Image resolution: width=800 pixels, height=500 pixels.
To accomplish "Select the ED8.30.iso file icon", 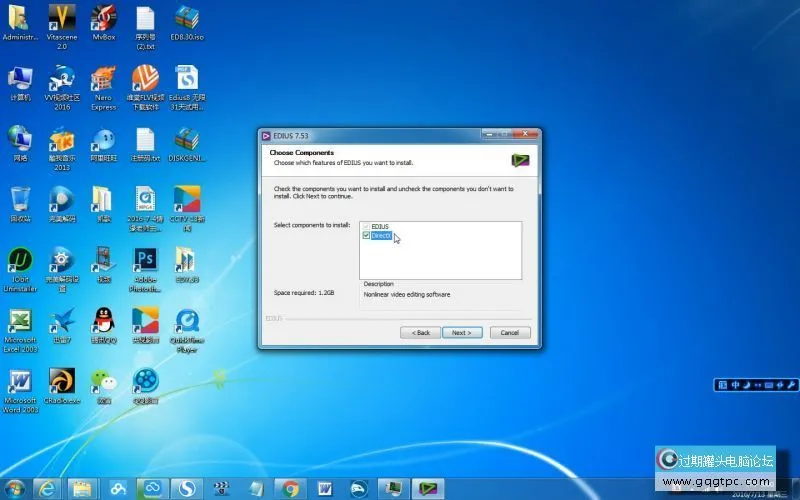I will (x=187, y=19).
